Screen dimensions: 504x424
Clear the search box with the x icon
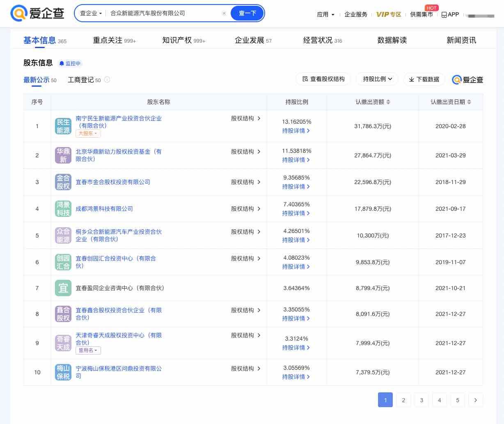pos(224,13)
